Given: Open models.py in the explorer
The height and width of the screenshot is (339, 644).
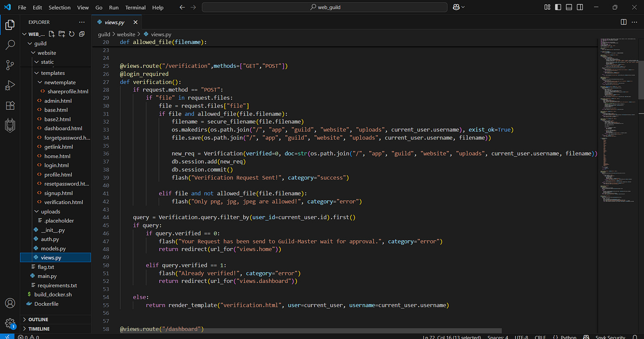Looking at the screenshot, I should click(x=53, y=248).
